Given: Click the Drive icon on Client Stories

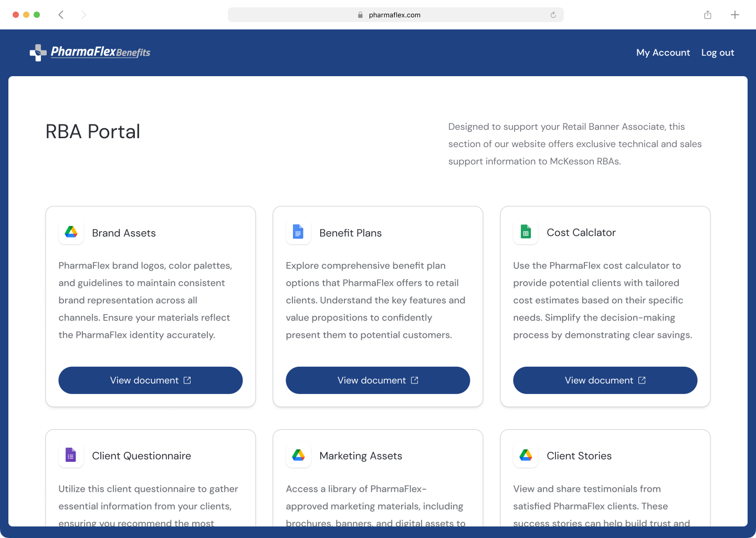Looking at the screenshot, I should [526, 455].
